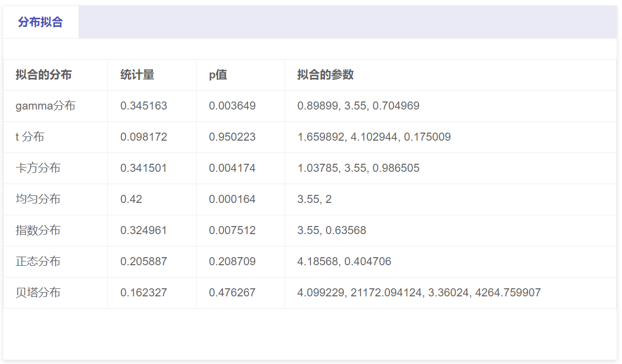Click gamma statistic value 0.345163
The image size is (622, 364).
[143, 106]
